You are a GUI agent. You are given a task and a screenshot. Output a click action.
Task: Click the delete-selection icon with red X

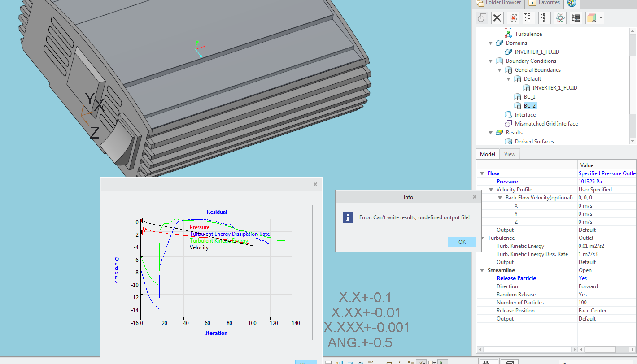[x=513, y=17]
